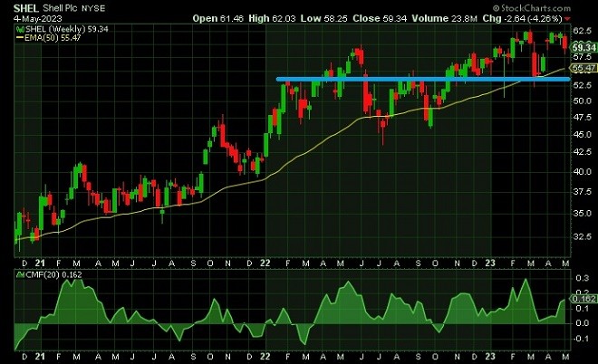Click the 0.3 label on the CMF axis
The image size is (598, 364).
(583, 278)
